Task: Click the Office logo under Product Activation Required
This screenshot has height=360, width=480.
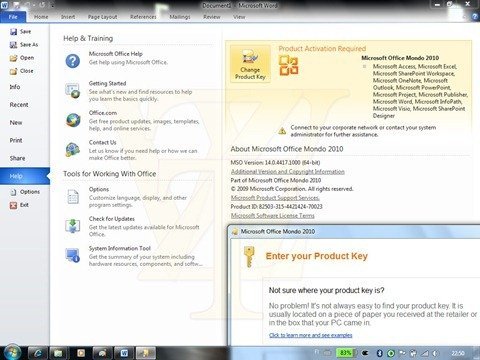Action: 289,65
